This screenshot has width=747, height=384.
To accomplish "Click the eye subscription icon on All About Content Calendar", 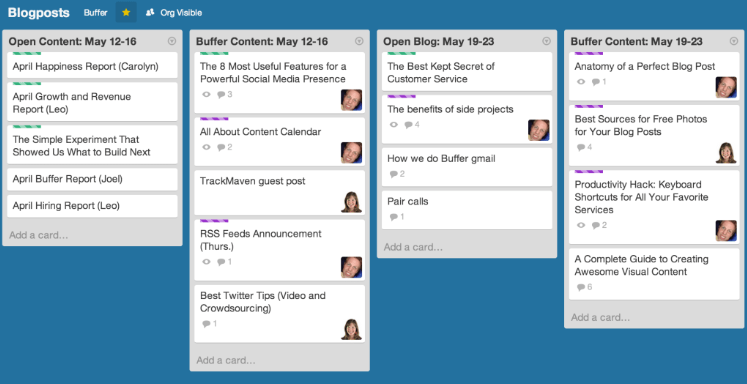I will coord(206,147).
